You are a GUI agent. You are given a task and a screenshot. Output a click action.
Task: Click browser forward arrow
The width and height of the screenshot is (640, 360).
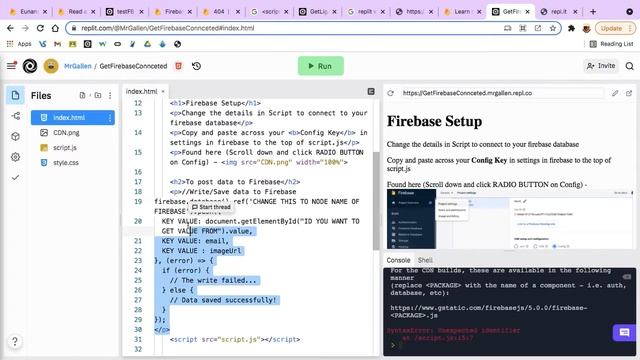tap(25, 28)
